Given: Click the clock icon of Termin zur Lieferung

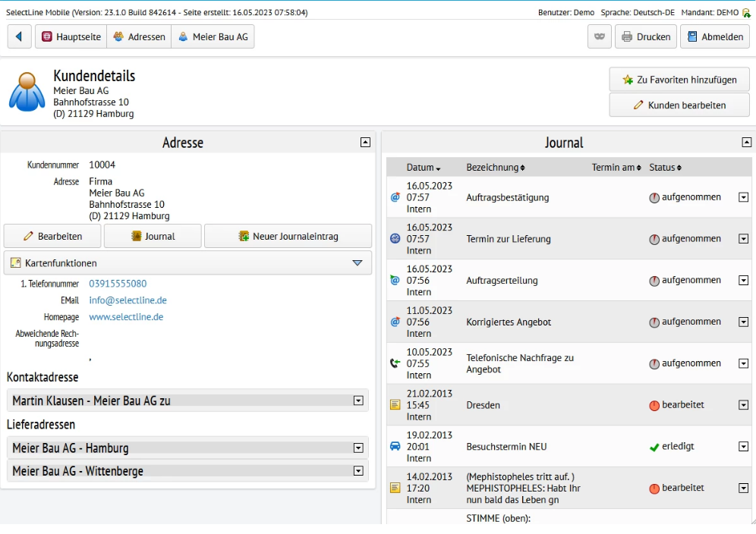Looking at the screenshot, I should (395, 239).
